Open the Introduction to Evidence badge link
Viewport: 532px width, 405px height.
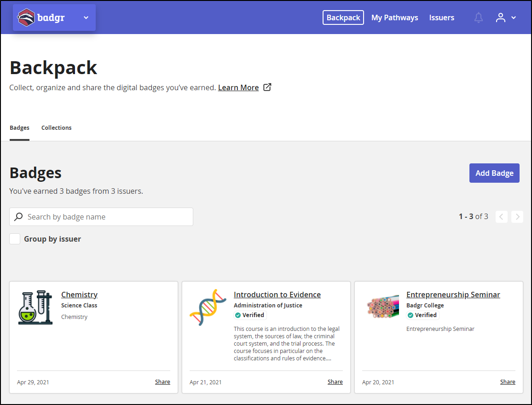[277, 295]
